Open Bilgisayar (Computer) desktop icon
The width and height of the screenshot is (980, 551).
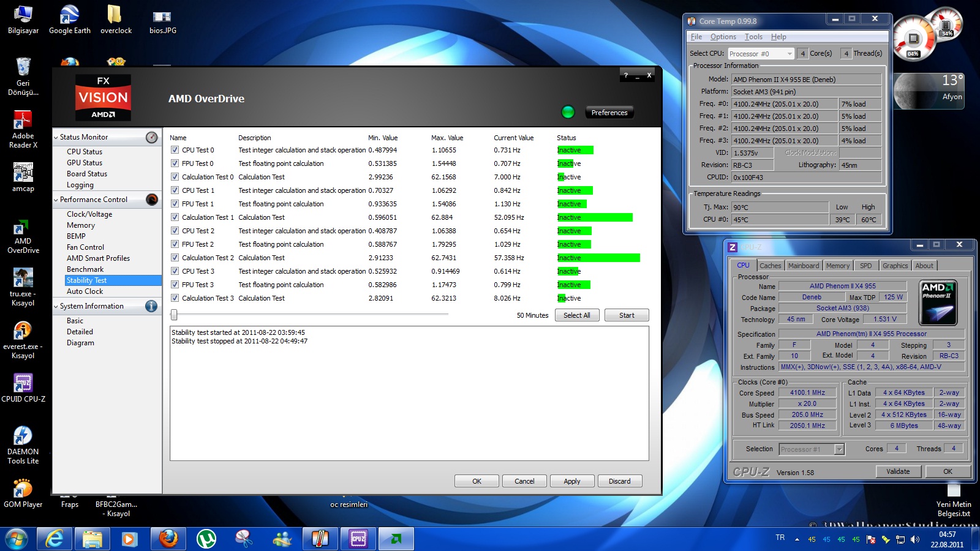(23, 19)
